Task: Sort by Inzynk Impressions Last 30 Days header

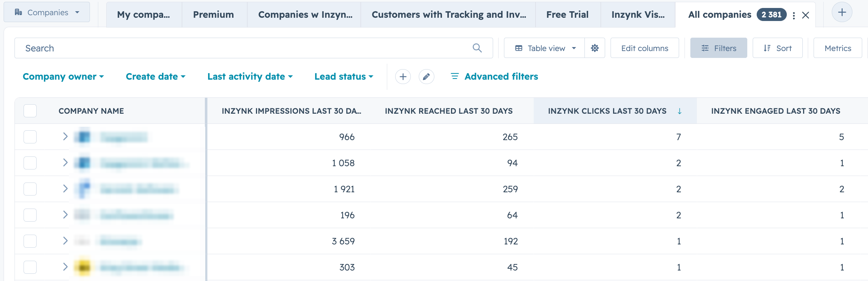Action: 291,111
